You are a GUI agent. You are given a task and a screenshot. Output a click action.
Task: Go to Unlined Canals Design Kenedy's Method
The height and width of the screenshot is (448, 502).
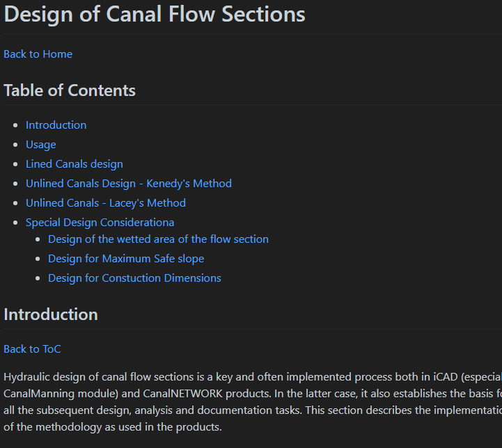(x=128, y=184)
